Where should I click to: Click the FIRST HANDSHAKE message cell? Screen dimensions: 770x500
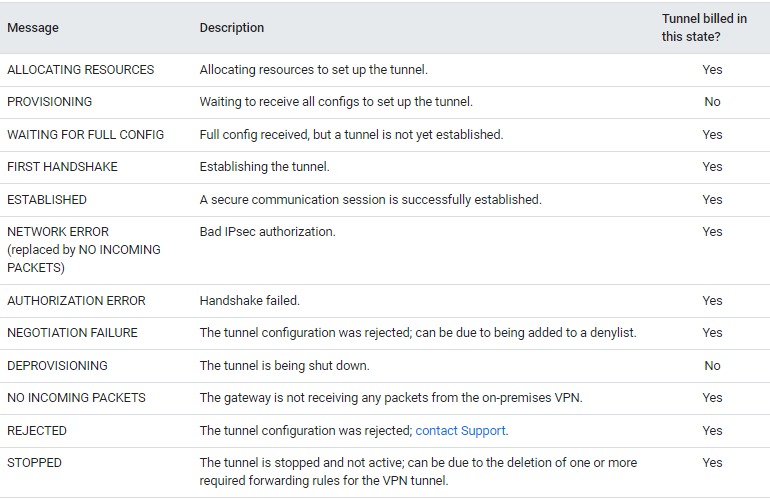point(62,167)
